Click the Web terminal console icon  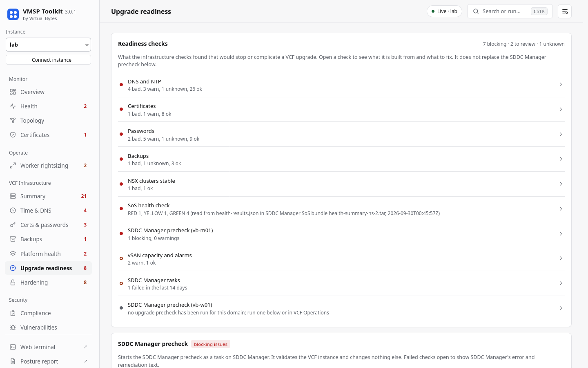coord(13,347)
